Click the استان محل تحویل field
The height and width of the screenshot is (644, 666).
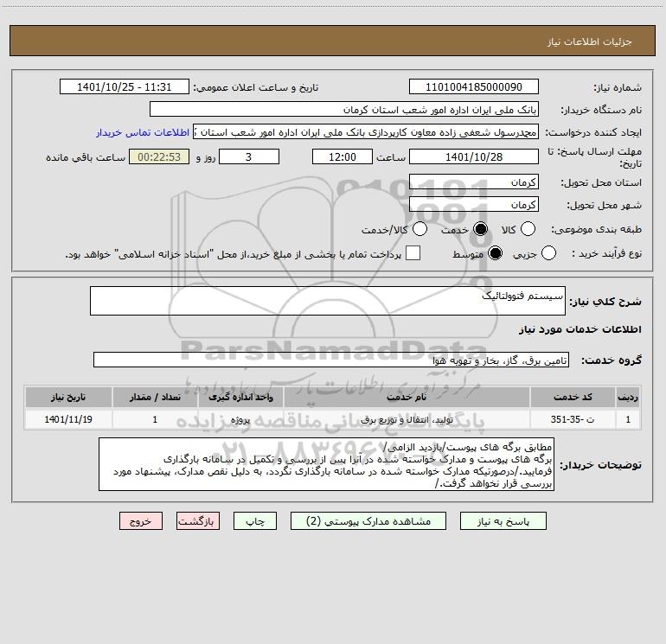(x=474, y=182)
